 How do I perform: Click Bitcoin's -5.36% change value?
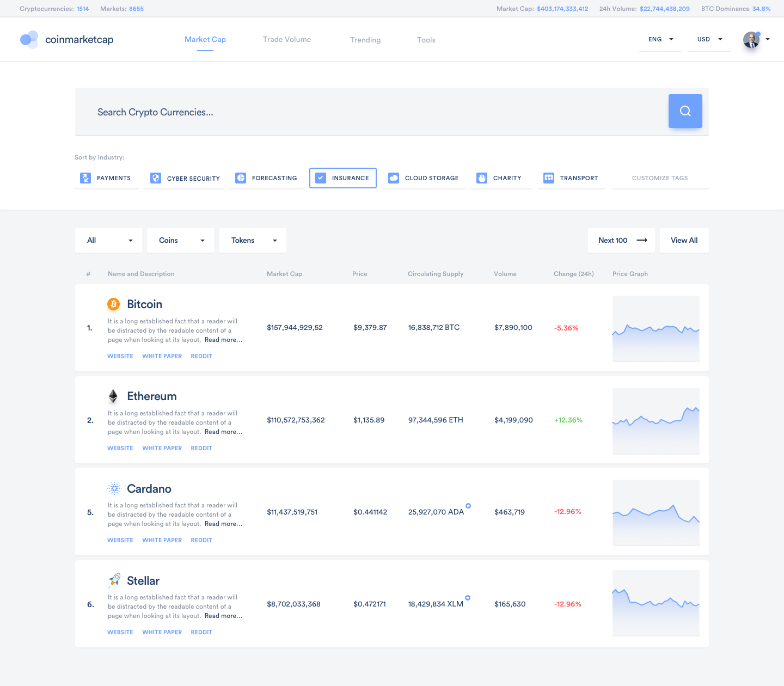pos(566,328)
